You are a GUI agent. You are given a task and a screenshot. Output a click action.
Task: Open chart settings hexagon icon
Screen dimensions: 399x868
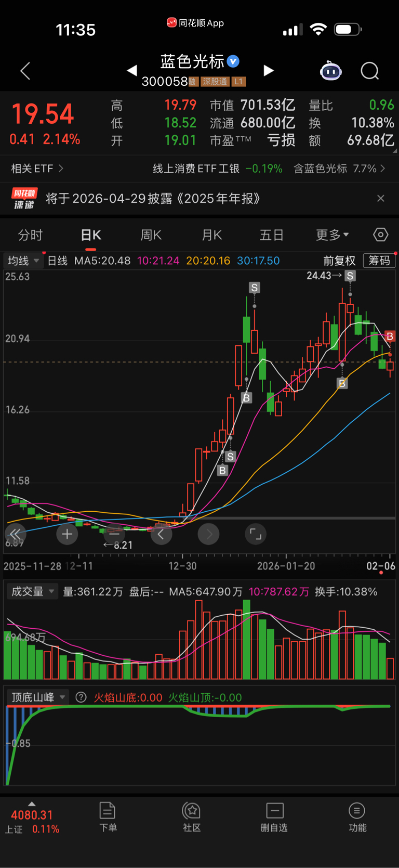(x=381, y=235)
